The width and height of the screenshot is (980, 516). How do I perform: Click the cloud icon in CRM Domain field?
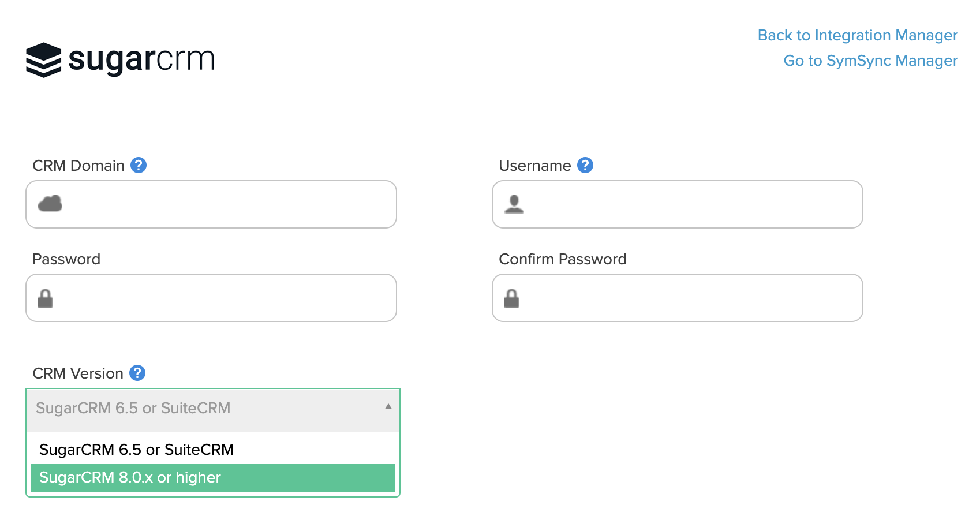50,204
